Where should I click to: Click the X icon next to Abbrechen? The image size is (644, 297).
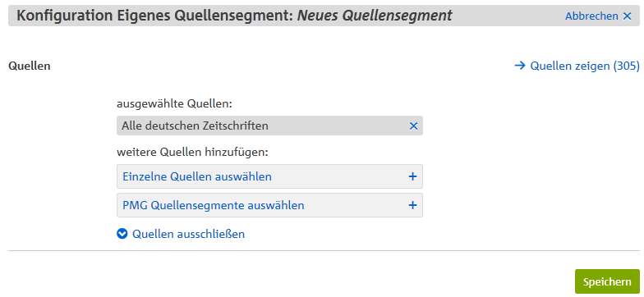pyautogui.click(x=627, y=16)
